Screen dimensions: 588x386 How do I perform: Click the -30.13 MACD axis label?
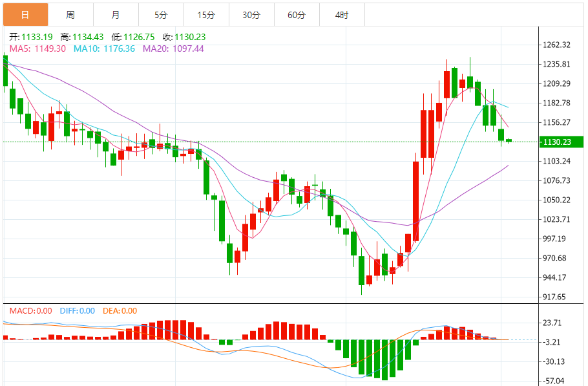(x=554, y=361)
